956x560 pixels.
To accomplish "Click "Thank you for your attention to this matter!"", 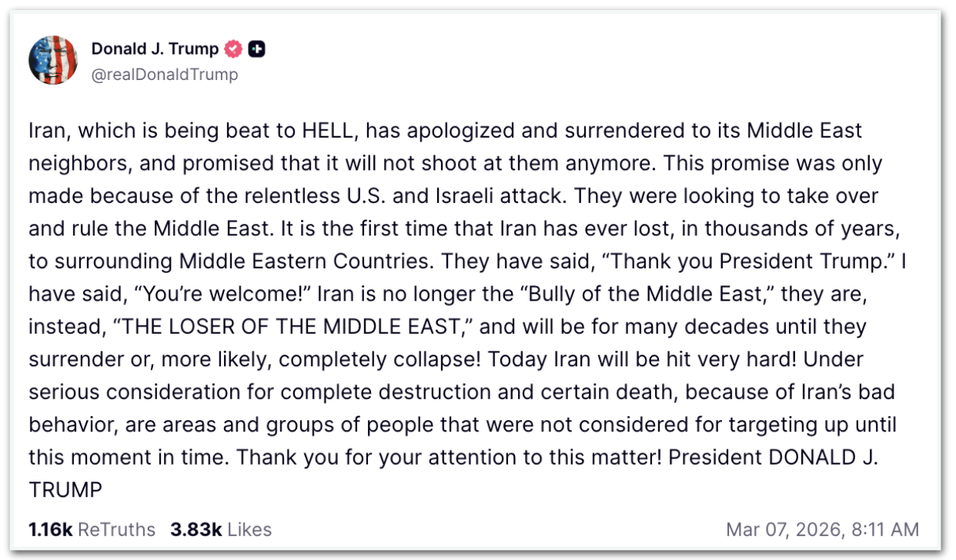I will click(x=449, y=457).
